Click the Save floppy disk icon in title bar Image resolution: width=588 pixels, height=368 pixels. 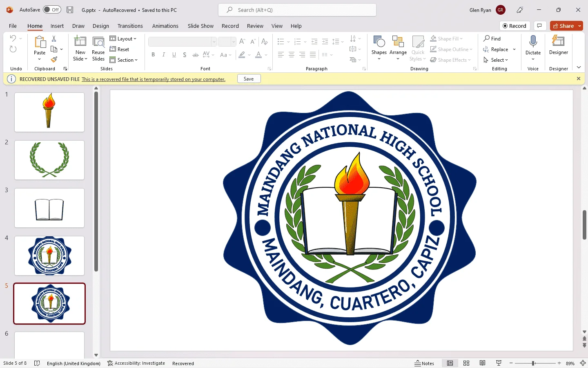click(70, 10)
